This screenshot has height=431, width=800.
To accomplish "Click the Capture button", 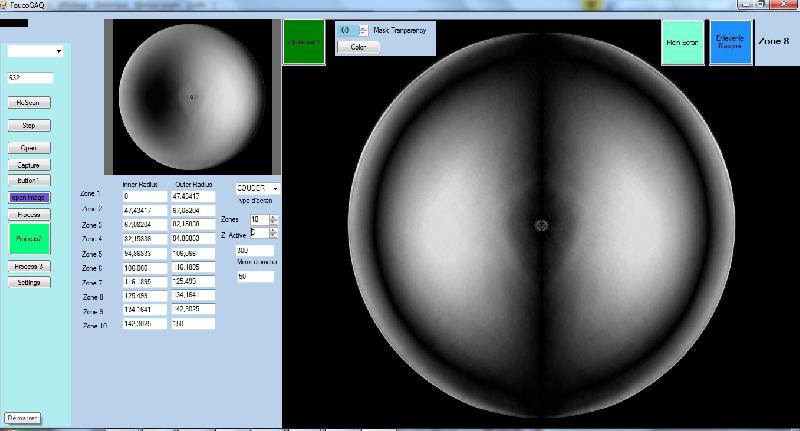I will pyautogui.click(x=29, y=165).
